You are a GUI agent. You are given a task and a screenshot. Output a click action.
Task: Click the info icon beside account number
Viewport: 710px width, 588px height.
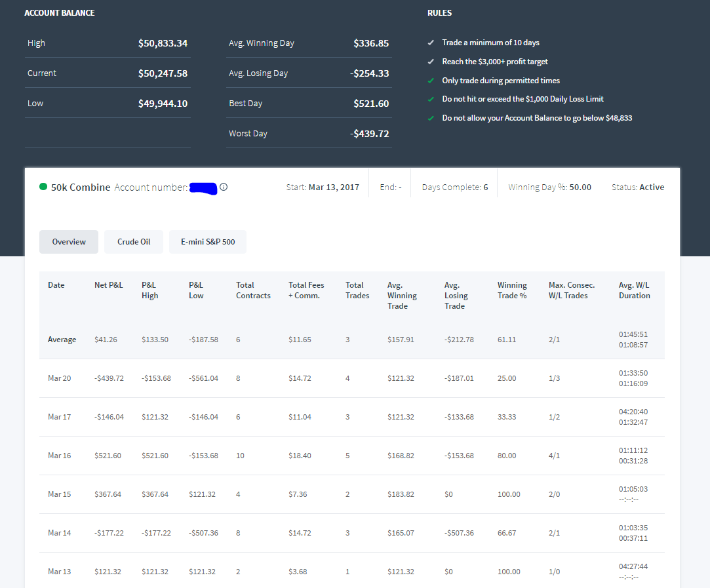(x=224, y=187)
